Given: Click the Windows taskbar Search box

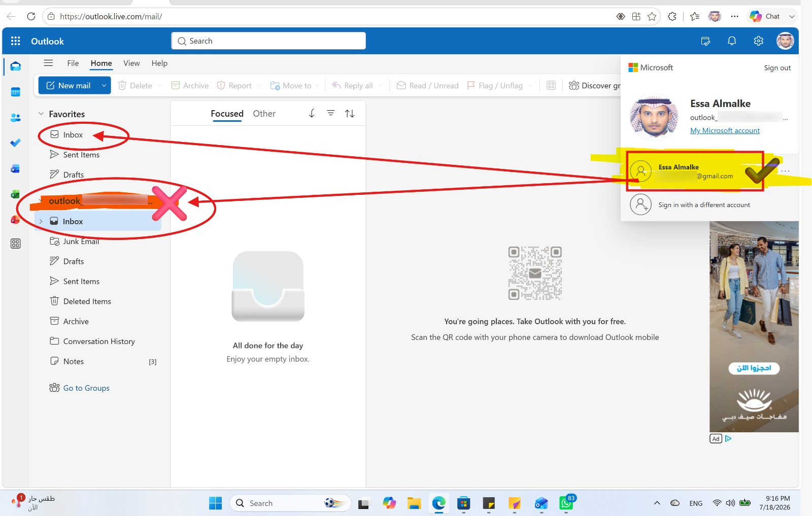Looking at the screenshot, I should pyautogui.click(x=290, y=503).
